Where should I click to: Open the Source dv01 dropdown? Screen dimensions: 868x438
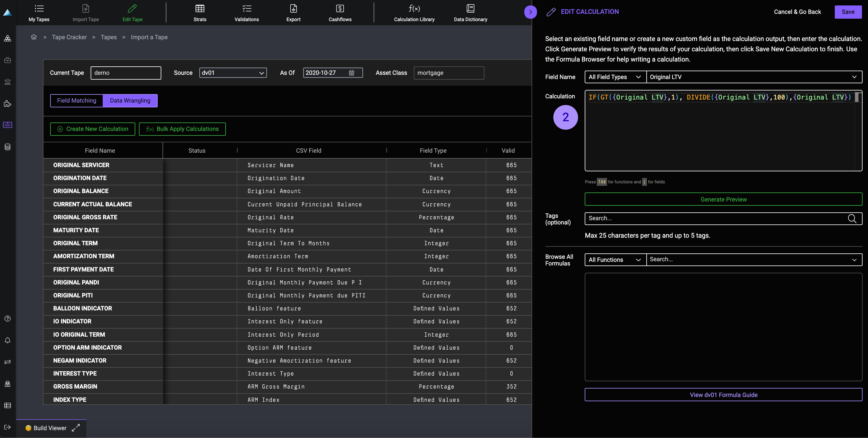coord(233,73)
